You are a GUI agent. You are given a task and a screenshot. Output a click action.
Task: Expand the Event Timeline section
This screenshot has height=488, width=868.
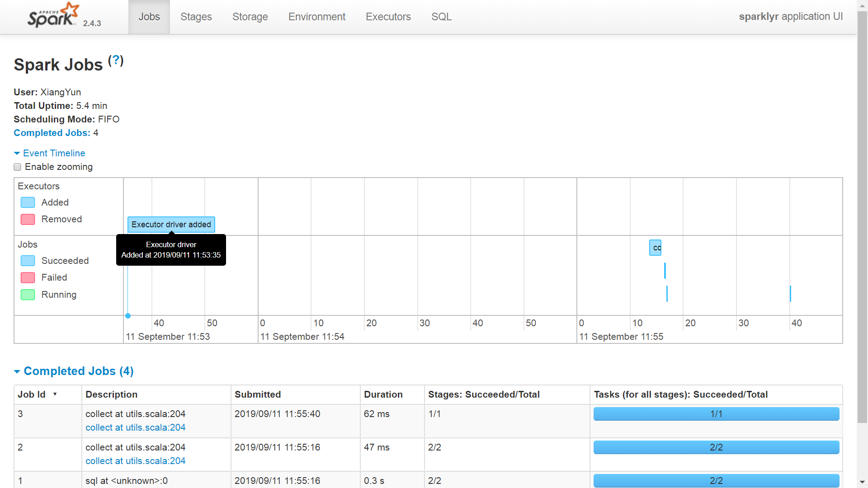(x=49, y=153)
